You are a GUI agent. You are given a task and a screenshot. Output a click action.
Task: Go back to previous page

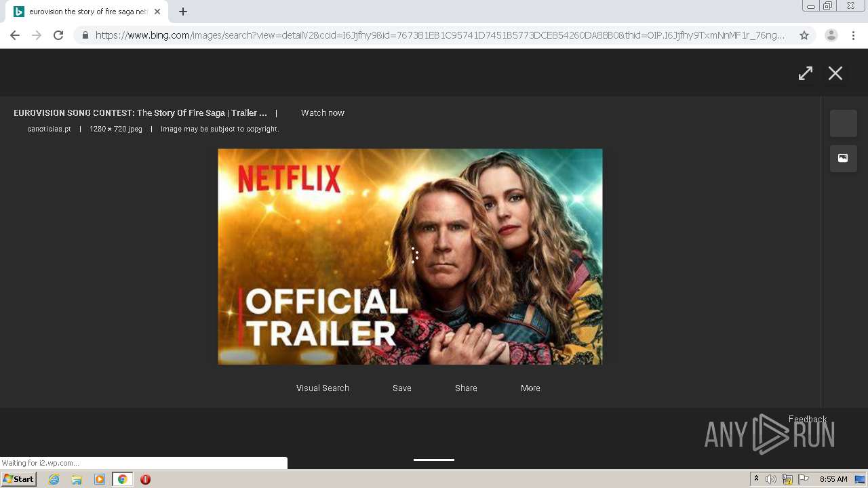(15, 35)
